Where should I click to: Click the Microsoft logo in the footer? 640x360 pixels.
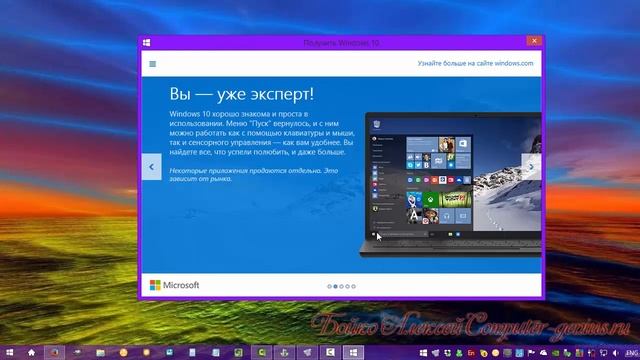click(x=174, y=285)
